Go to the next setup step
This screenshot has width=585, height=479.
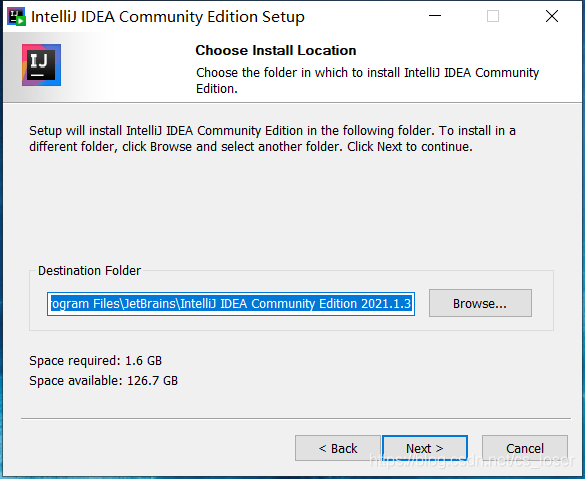(425, 448)
